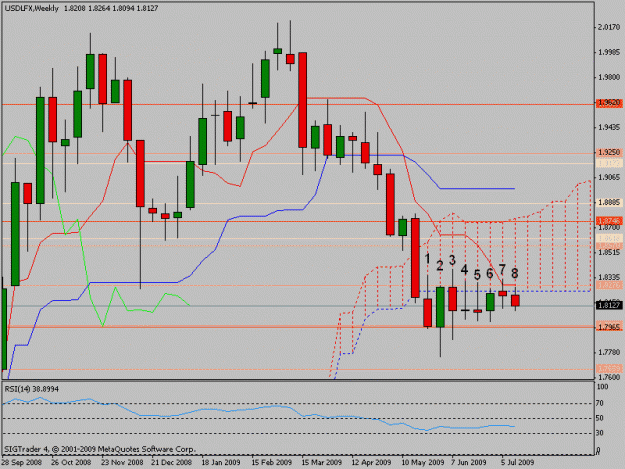Select the highlighted 1.9620 price level label
This screenshot has width=625, height=469.
609,103
